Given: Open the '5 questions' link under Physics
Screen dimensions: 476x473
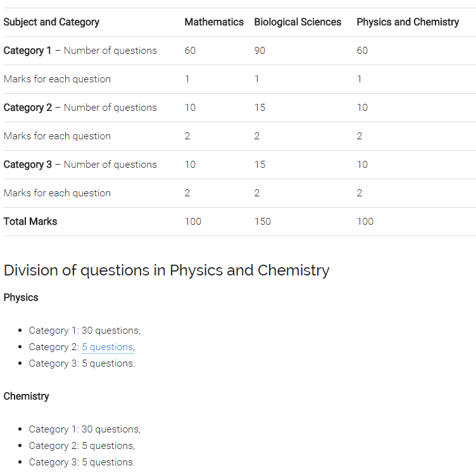Looking at the screenshot, I should (x=107, y=347).
